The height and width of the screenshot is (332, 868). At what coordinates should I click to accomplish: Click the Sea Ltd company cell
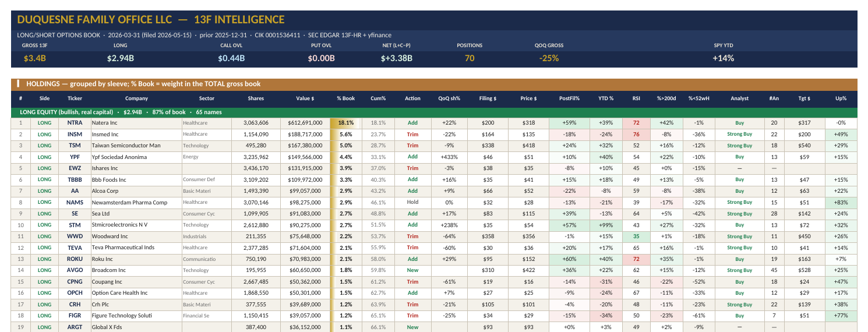click(x=136, y=214)
